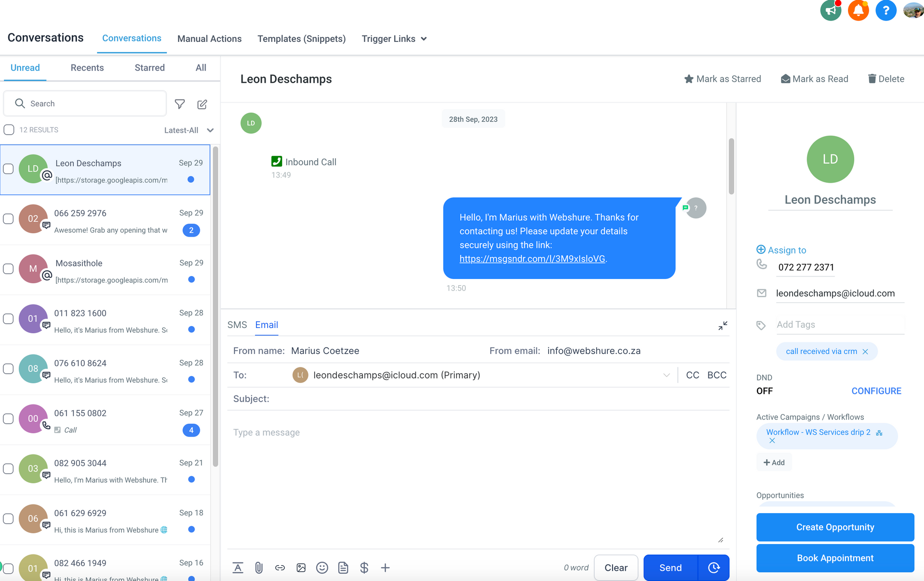Tick the checkbox for Leon Deschamps conversation
Image resolution: width=924 pixels, height=581 pixels.
8,169
